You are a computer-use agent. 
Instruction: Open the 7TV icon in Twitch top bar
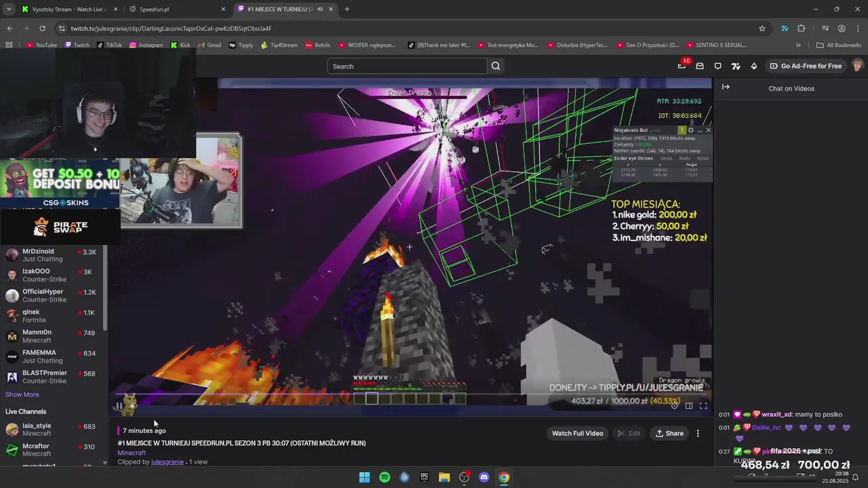[x=736, y=66]
